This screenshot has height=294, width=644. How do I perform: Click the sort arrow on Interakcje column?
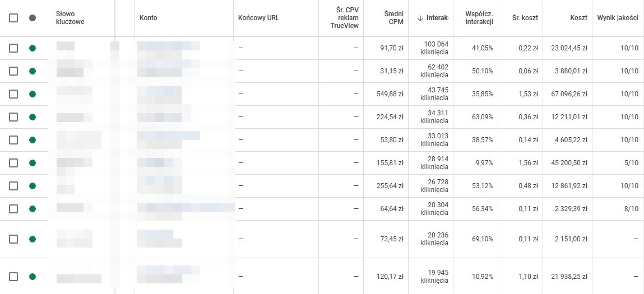pos(420,18)
